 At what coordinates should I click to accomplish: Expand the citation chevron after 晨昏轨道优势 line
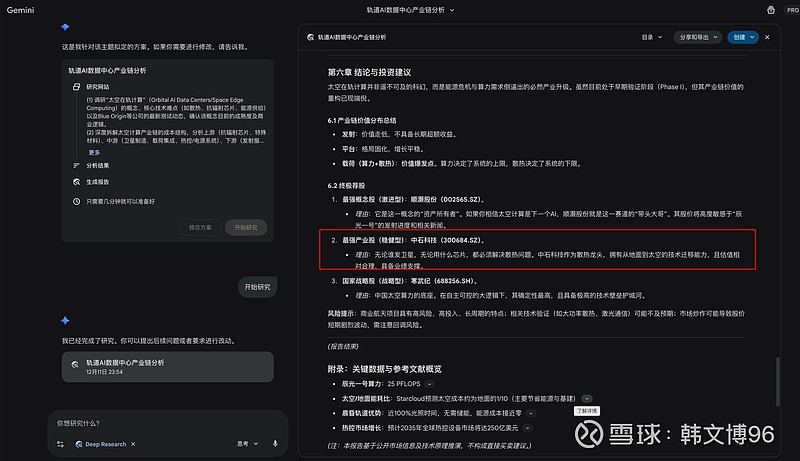[x=531, y=413]
